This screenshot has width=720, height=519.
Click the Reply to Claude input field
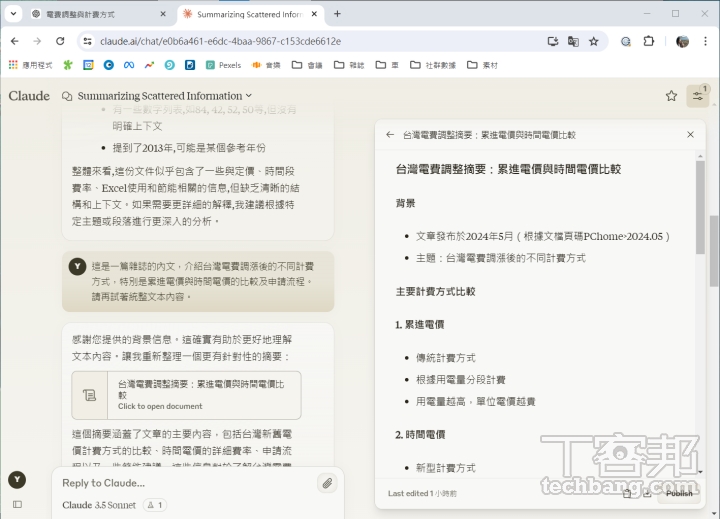186,483
